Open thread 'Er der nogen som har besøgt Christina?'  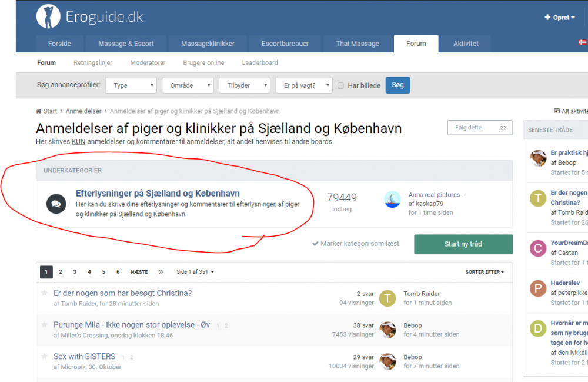pos(123,293)
